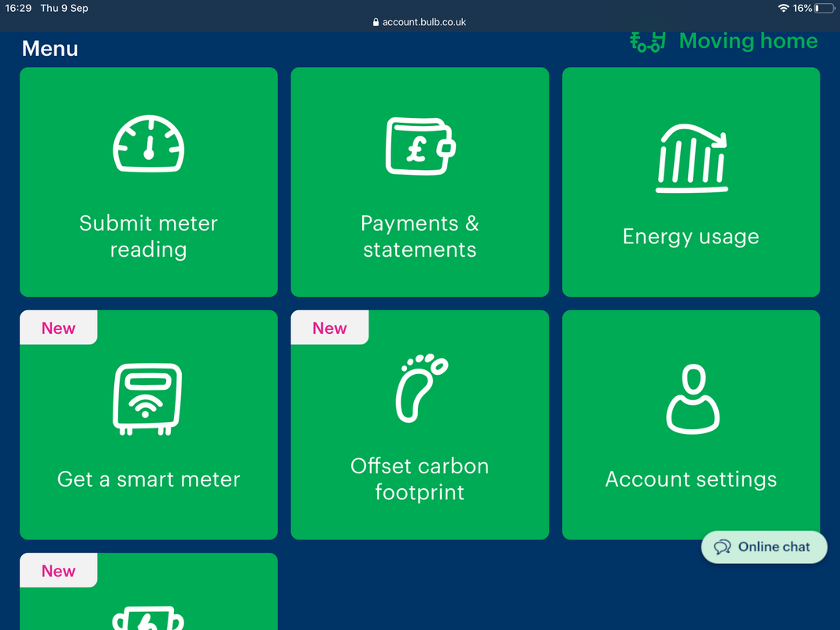This screenshot has width=840, height=630.
Task: Click the New badge on bottom tile
Action: pyautogui.click(x=58, y=570)
